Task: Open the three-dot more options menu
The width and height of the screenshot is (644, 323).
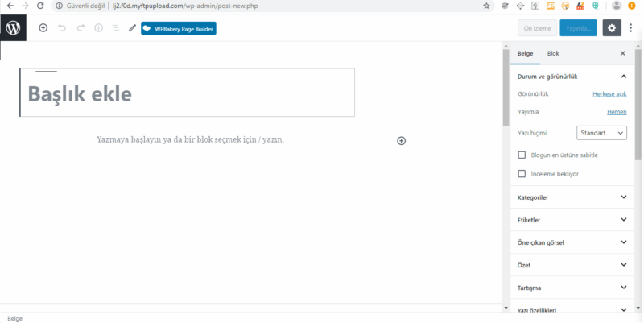Action: pos(631,28)
